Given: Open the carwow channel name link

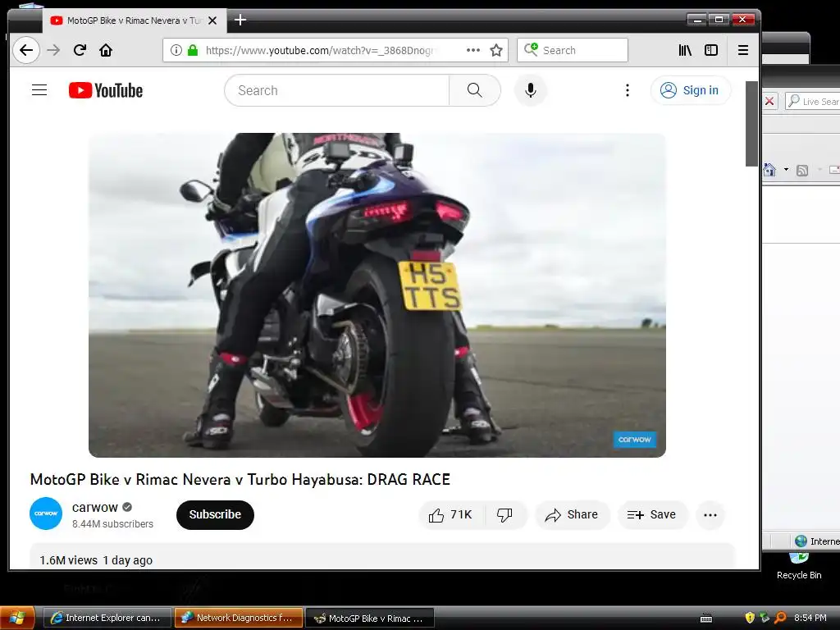Looking at the screenshot, I should click(x=95, y=507).
